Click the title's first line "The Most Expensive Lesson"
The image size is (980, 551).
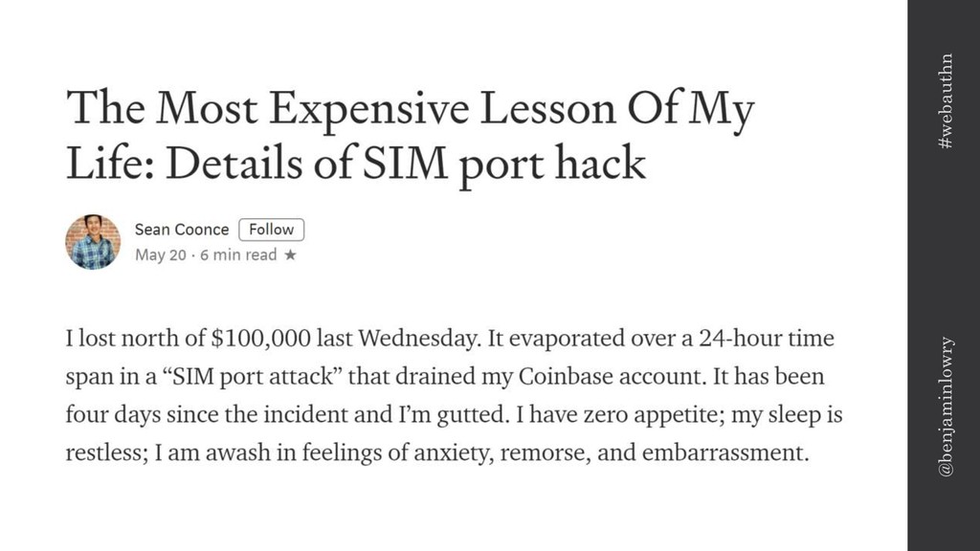tap(342, 109)
